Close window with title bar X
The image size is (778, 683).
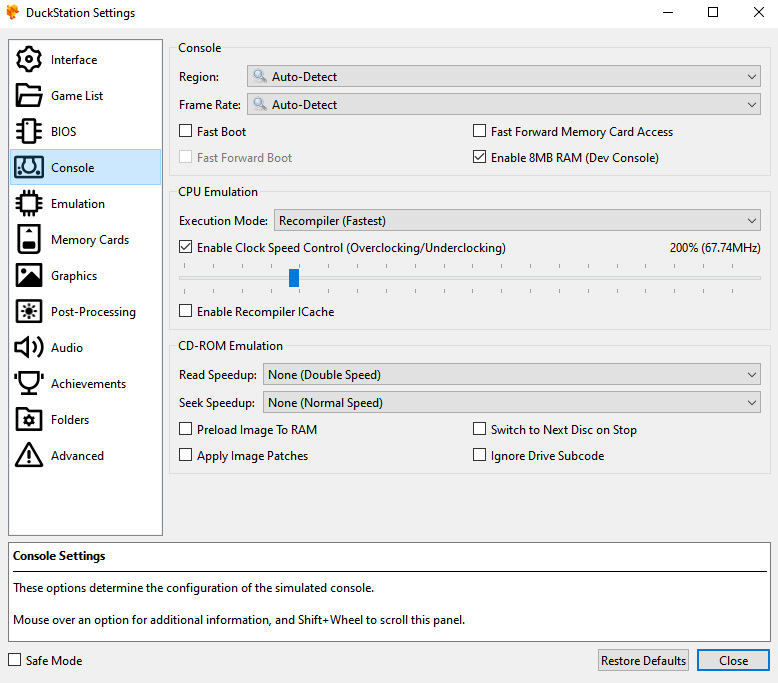coord(759,12)
